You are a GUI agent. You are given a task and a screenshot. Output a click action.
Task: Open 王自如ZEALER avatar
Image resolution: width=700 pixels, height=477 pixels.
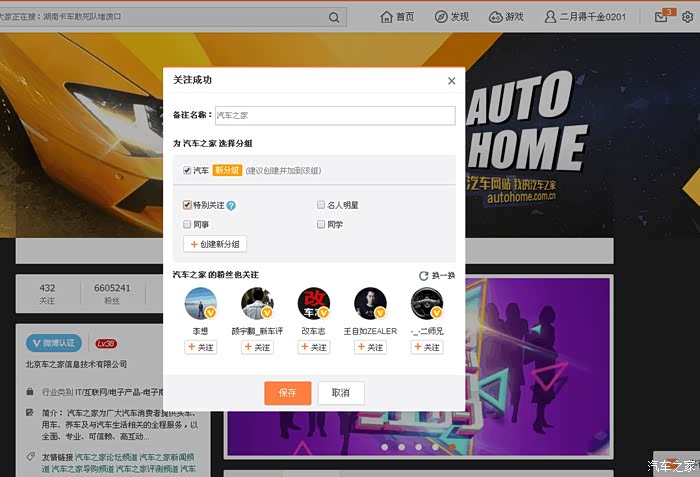(x=370, y=303)
